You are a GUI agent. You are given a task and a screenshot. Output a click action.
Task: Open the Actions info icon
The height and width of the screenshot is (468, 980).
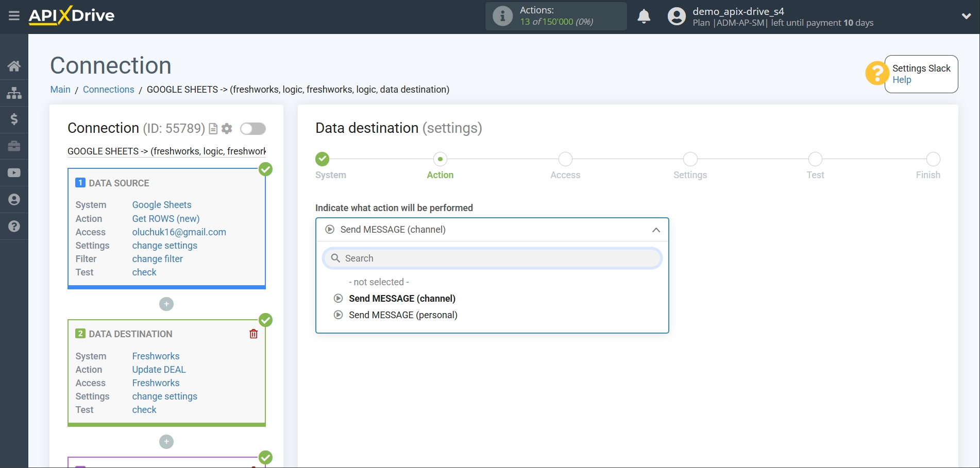(502, 16)
